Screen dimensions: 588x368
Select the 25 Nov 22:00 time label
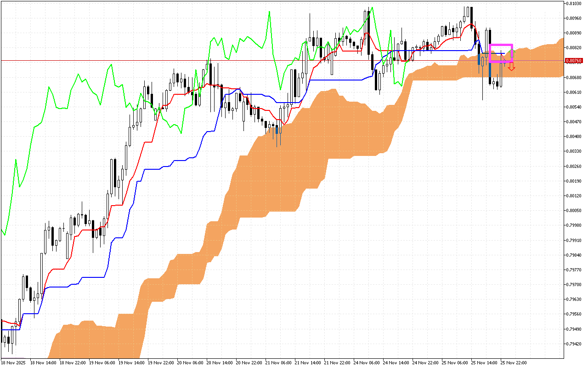point(514,363)
